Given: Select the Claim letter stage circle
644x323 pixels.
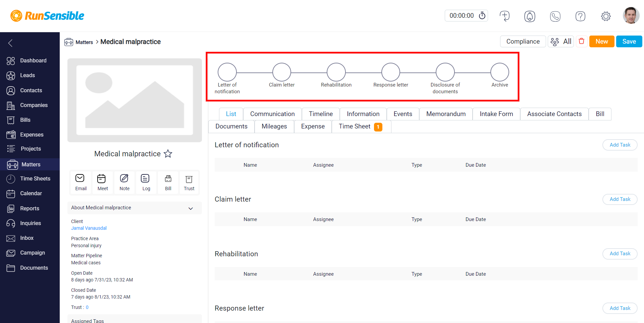Looking at the screenshot, I should click(282, 72).
